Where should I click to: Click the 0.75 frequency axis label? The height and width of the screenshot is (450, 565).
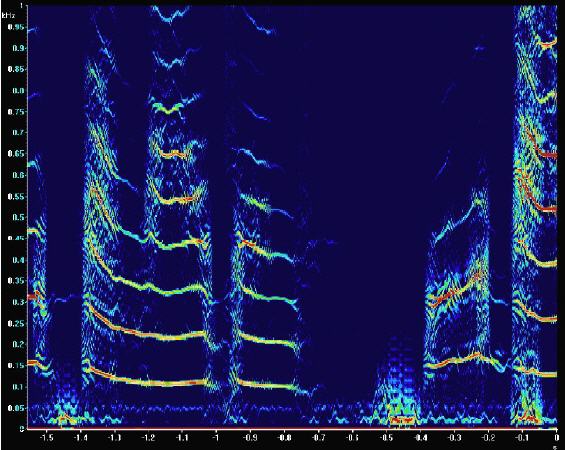[16, 112]
